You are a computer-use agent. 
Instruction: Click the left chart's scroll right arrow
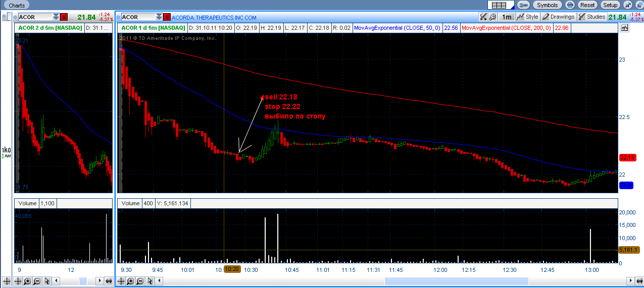pos(98,281)
